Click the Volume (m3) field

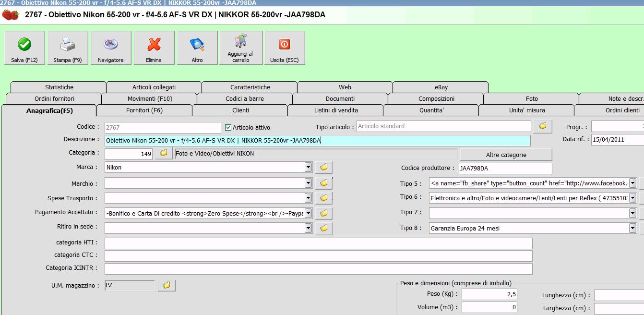[x=489, y=307]
